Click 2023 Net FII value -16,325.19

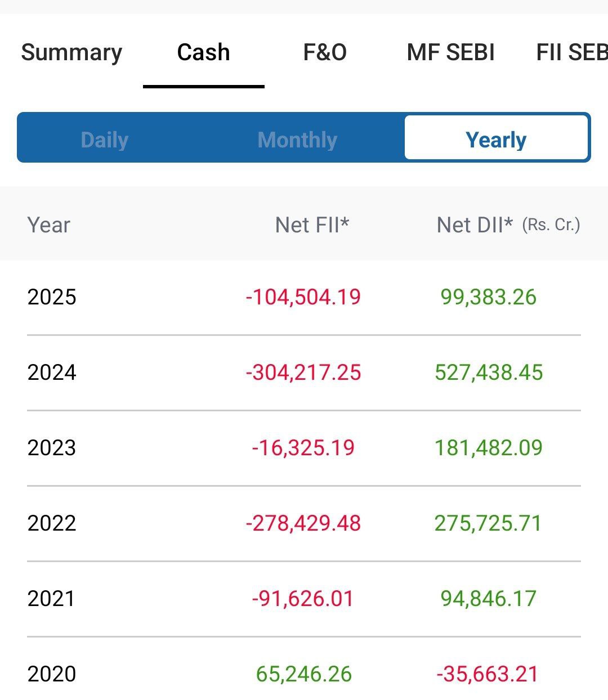coord(303,448)
